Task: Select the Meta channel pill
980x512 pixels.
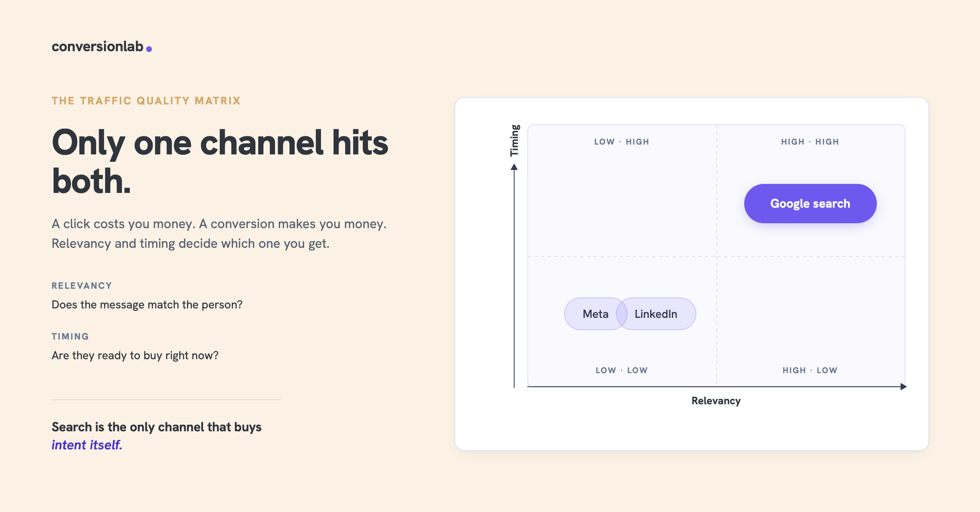Action: pyautogui.click(x=595, y=314)
